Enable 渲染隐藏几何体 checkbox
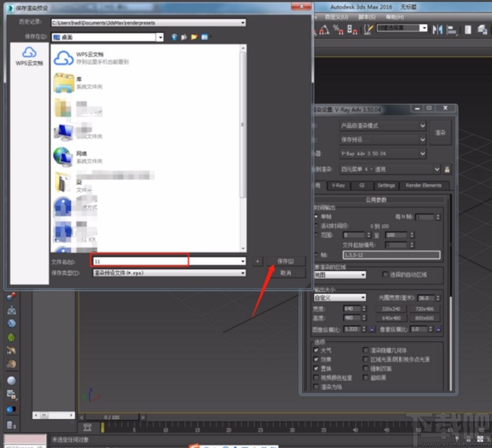Screen dimensions: 492x448 click(x=365, y=350)
